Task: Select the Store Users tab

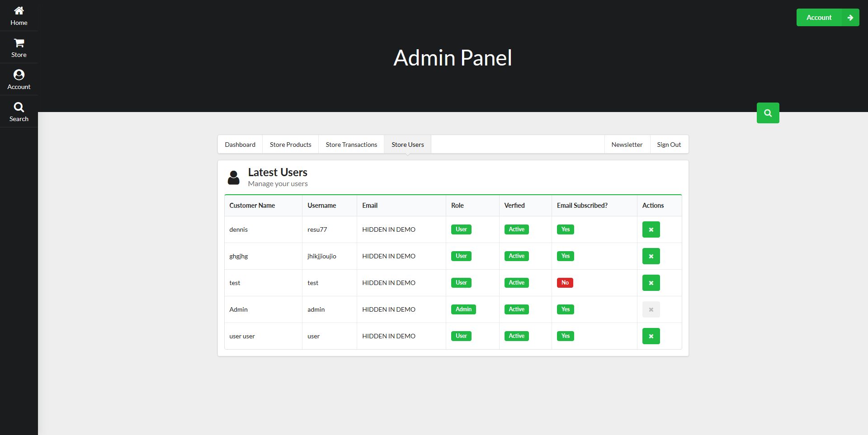Action: point(408,145)
